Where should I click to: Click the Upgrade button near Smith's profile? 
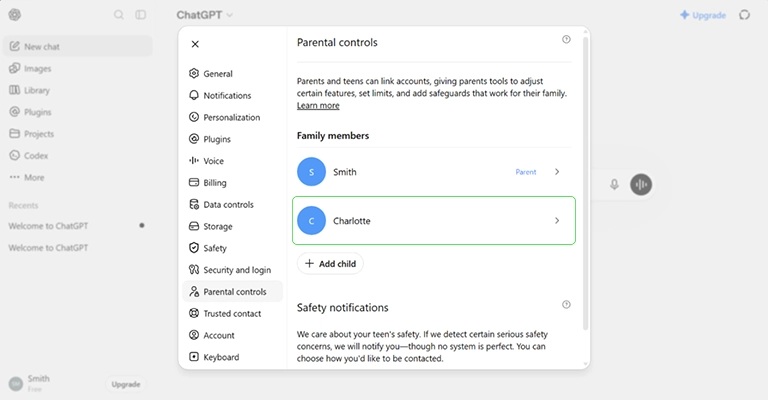point(126,384)
